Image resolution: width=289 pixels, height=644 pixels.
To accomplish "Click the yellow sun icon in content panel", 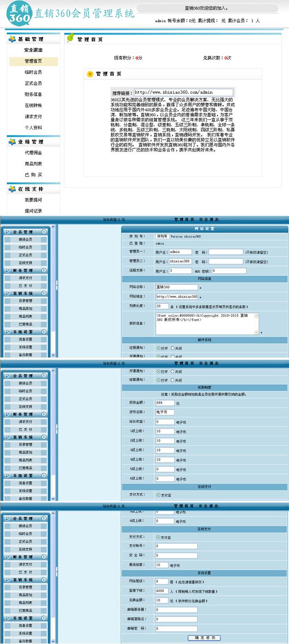I will pyautogui.click(x=90, y=74).
